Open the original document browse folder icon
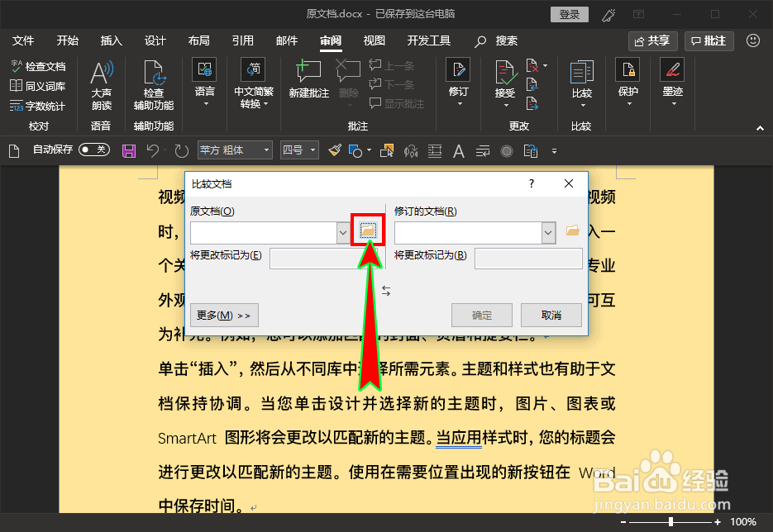 click(x=365, y=232)
